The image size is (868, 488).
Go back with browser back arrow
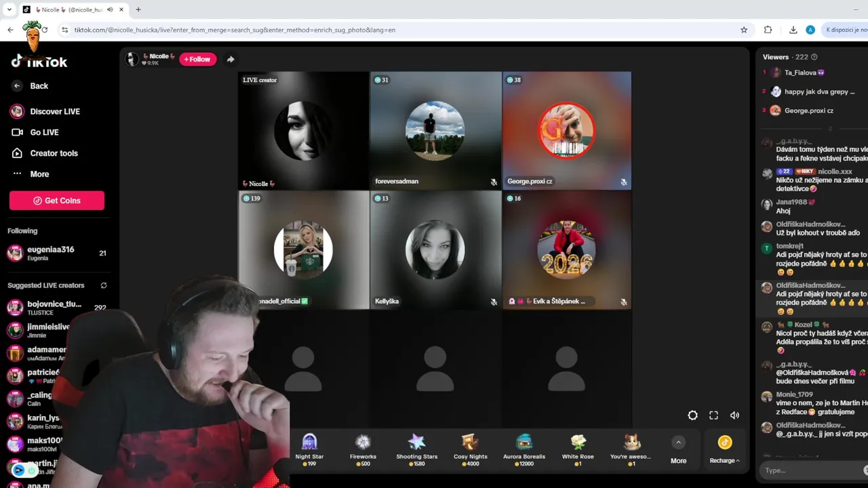(10, 30)
